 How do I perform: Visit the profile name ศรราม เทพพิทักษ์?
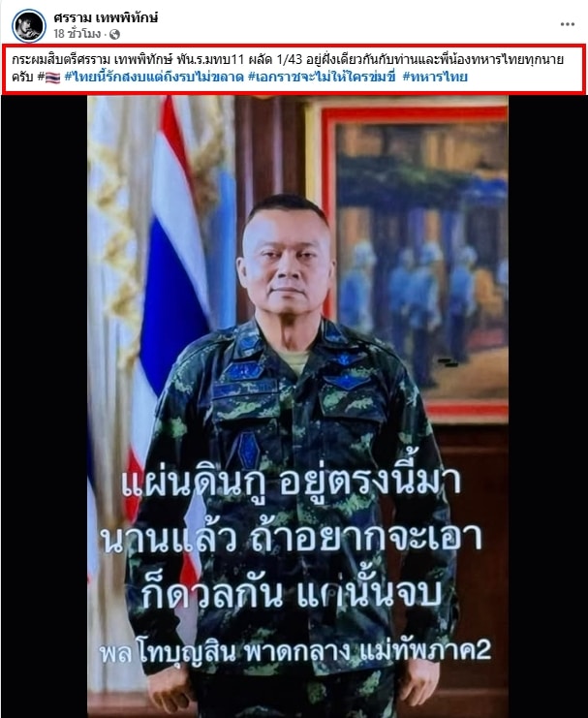tap(106, 17)
